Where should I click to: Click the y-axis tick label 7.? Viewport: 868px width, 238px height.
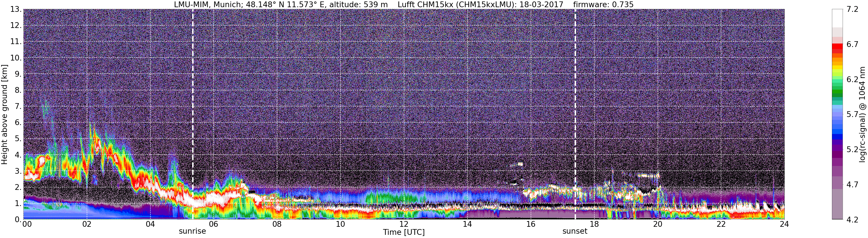[x=18, y=106]
